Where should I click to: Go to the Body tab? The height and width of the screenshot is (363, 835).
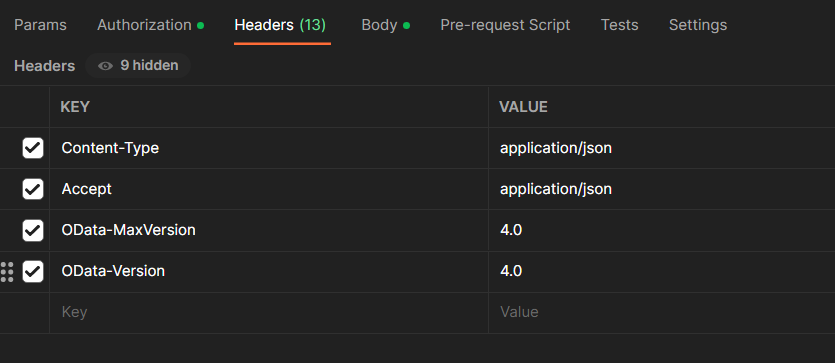[x=386, y=25]
